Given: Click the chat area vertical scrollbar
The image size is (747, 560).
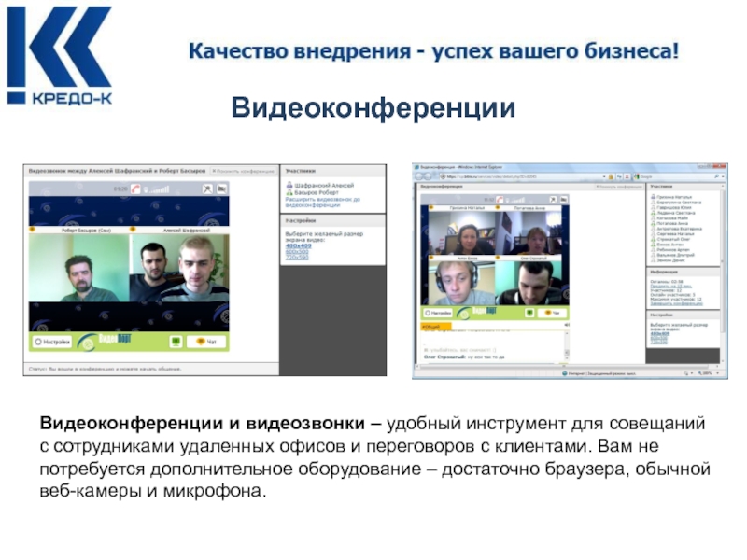Looking at the screenshot, I should point(567,345).
